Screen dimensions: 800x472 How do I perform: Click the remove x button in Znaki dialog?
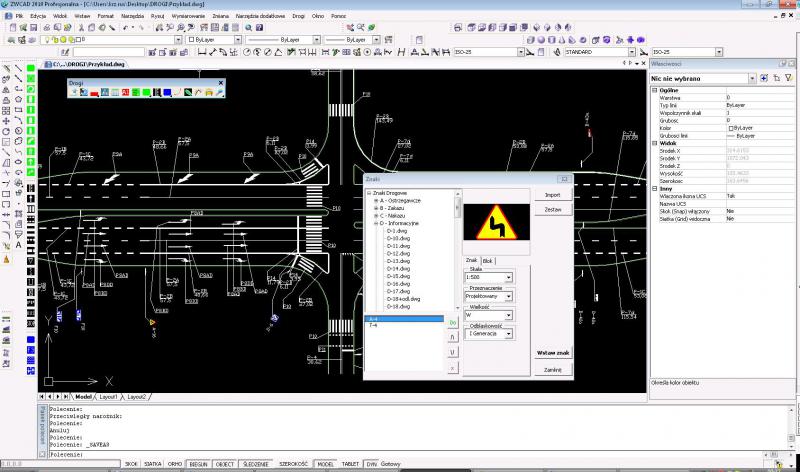tap(453, 367)
